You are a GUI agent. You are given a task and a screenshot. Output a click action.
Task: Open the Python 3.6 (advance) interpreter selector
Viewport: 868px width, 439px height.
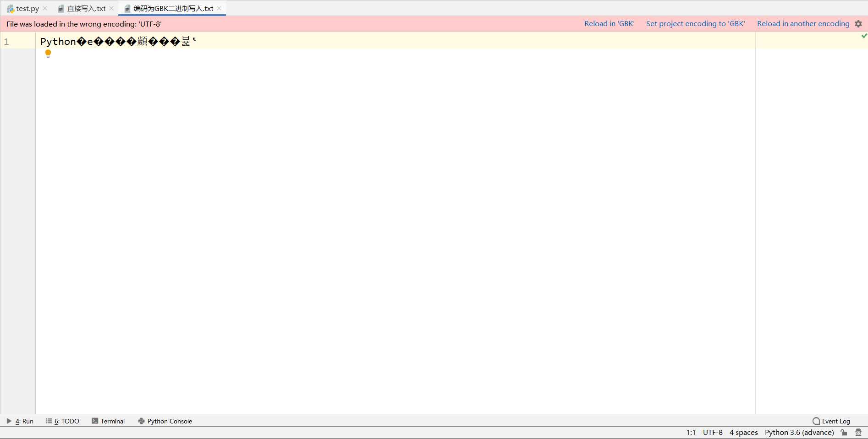(799, 433)
